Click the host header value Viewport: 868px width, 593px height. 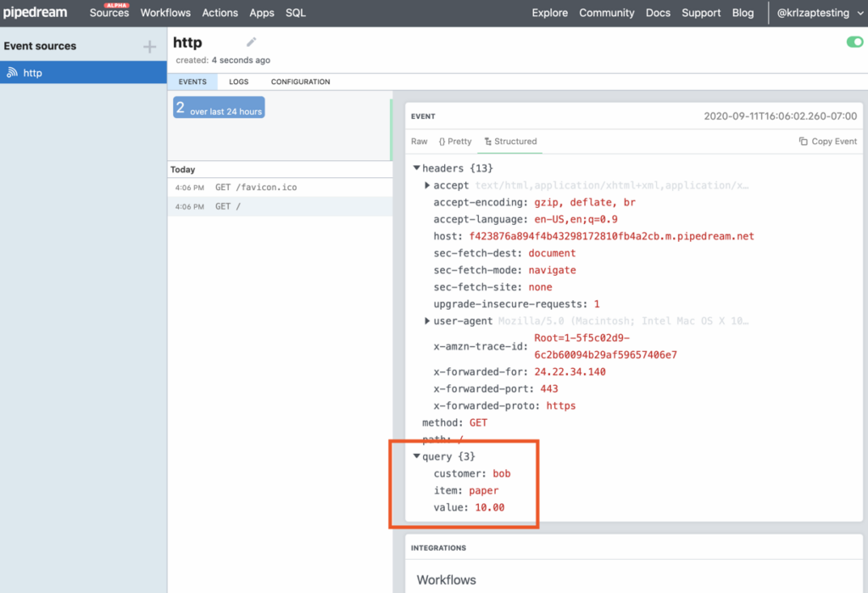coord(611,236)
